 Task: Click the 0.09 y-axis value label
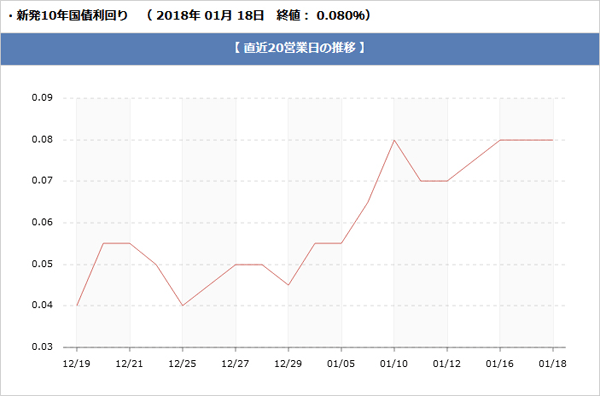(42, 98)
